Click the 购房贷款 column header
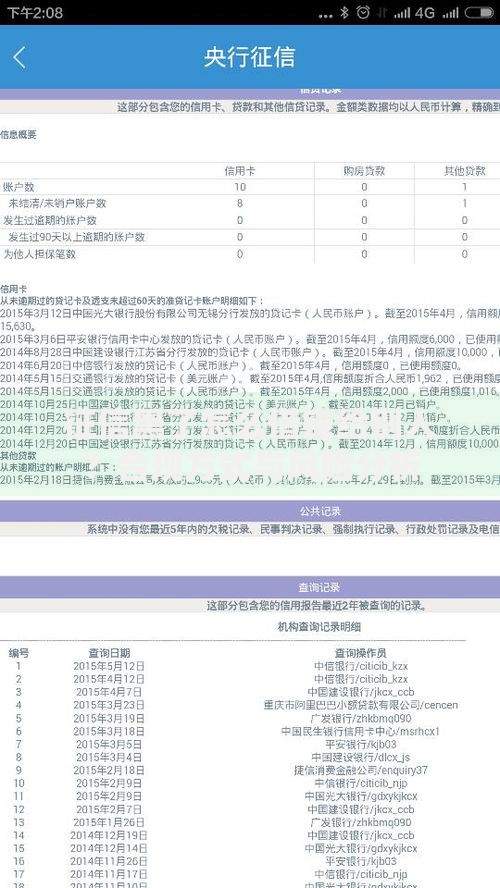The height and width of the screenshot is (888, 500). [364, 171]
